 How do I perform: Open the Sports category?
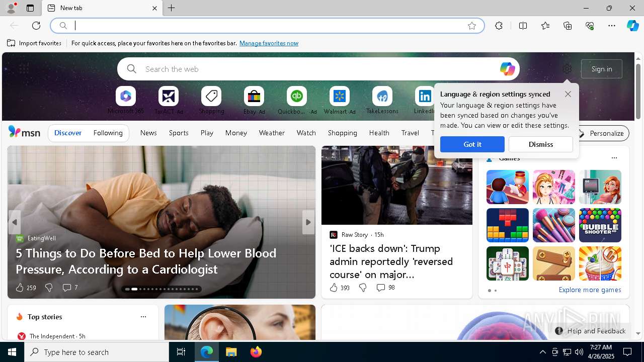tap(179, 133)
